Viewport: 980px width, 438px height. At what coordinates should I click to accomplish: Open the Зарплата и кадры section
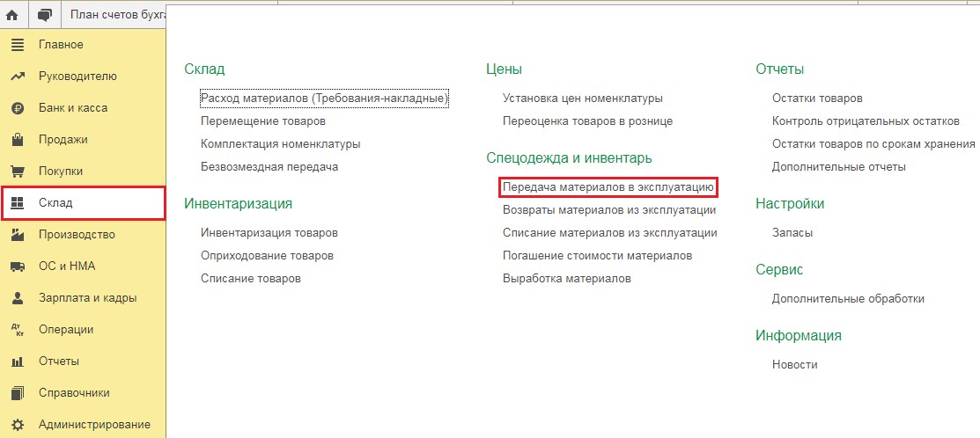(x=87, y=298)
